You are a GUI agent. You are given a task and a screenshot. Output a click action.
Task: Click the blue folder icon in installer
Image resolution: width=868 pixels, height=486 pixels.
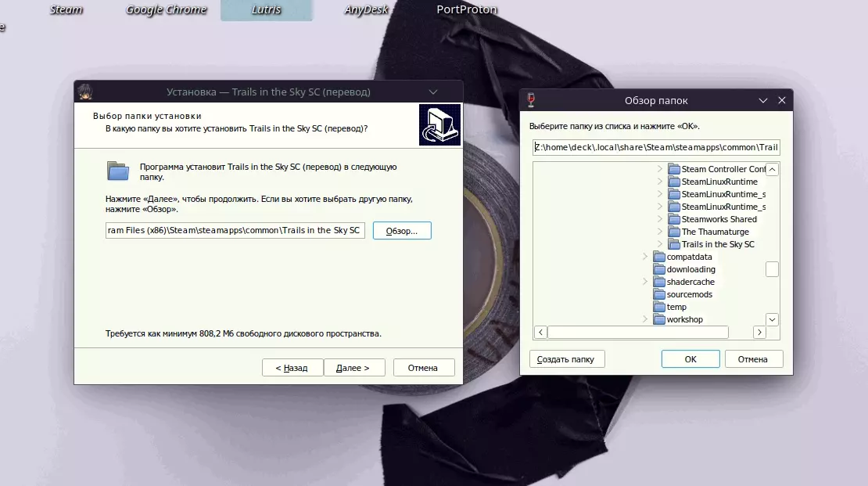point(118,171)
